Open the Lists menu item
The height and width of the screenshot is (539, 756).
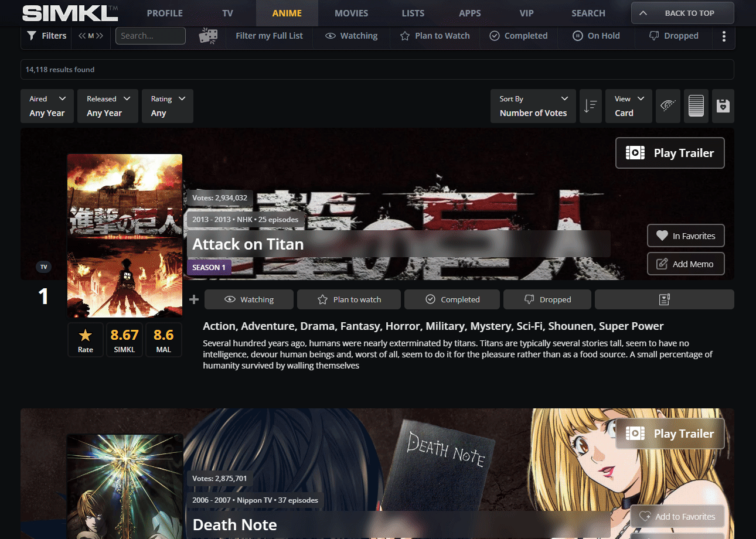point(413,13)
